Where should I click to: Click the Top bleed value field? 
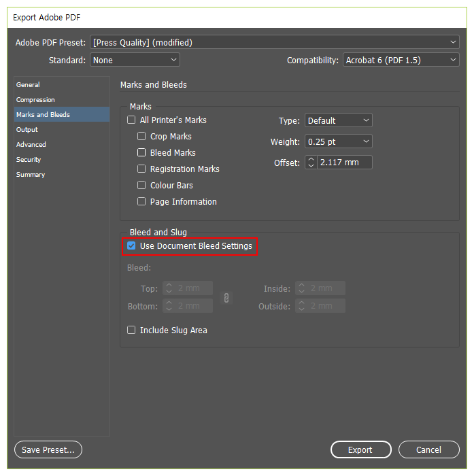pyautogui.click(x=194, y=288)
